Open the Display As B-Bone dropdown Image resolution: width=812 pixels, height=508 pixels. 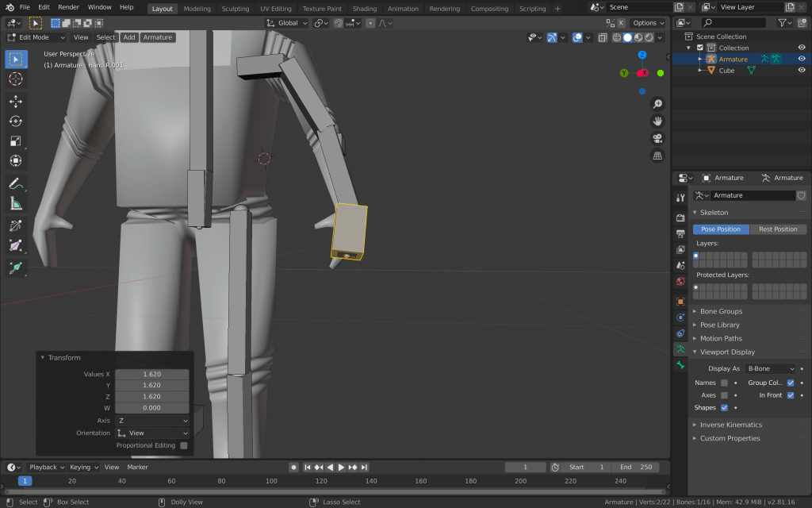point(768,368)
